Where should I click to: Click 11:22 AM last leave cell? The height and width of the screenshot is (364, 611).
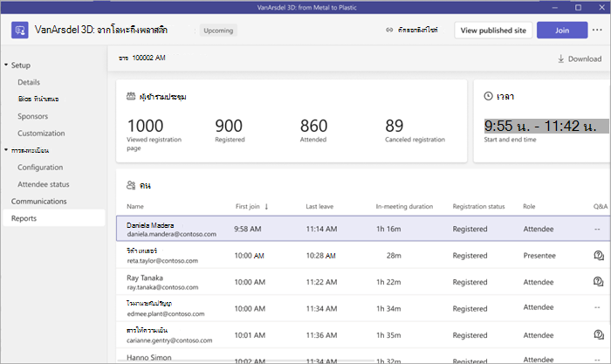[x=321, y=282]
